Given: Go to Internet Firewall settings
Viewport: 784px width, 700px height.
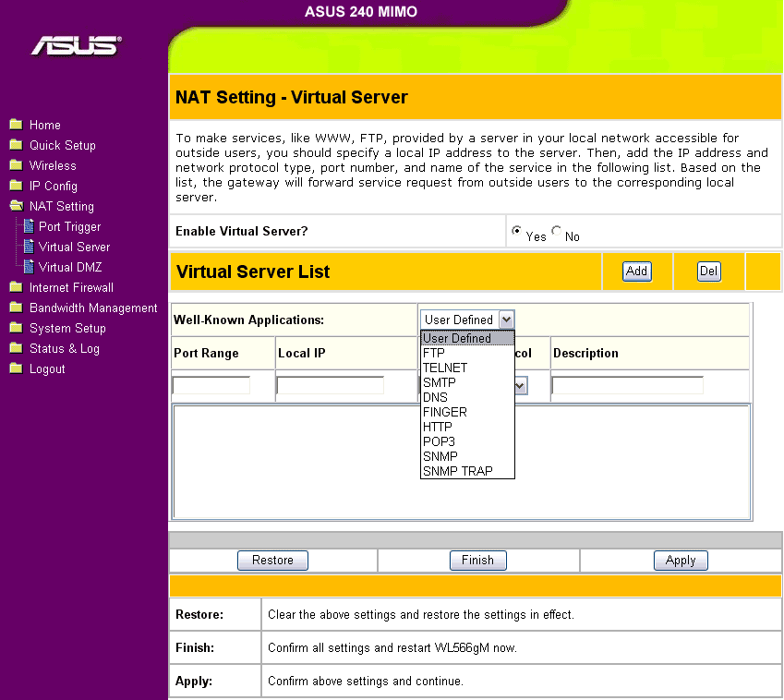Looking at the screenshot, I should click(71, 287).
